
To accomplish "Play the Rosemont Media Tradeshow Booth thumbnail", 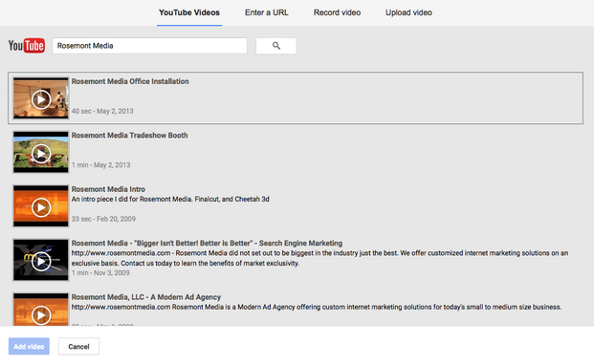I will coord(41,153).
